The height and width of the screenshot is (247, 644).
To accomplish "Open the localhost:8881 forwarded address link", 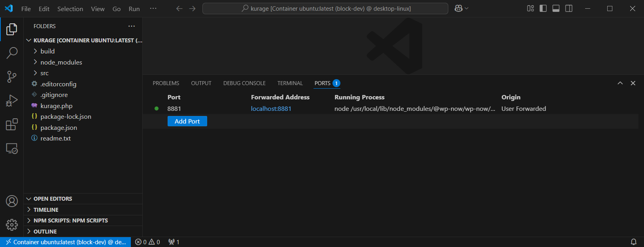I will tap(271, 108).
